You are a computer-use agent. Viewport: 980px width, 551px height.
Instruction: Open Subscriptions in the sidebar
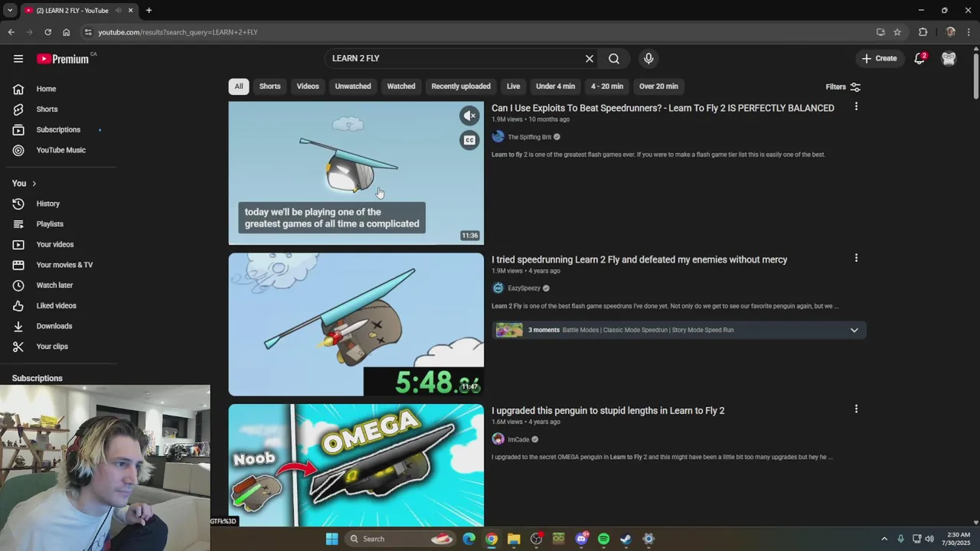click(58, 129)
